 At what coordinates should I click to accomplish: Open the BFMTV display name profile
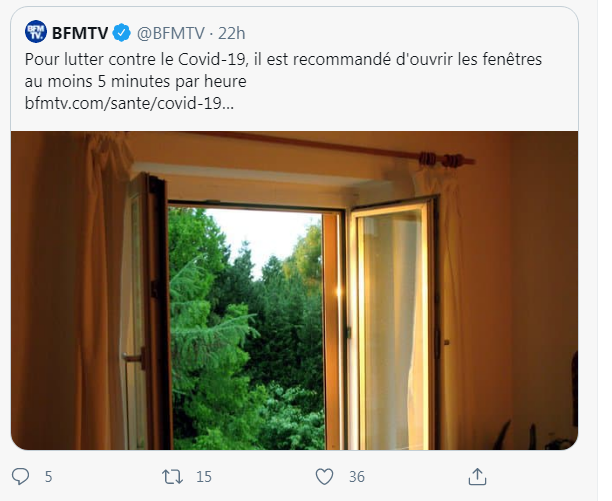point(80,33)
